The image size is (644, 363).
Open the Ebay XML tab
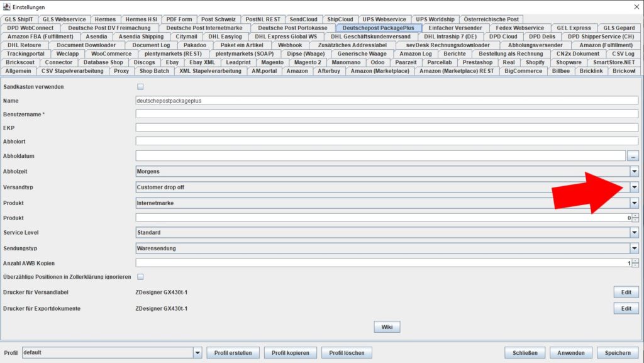[202, 62]
